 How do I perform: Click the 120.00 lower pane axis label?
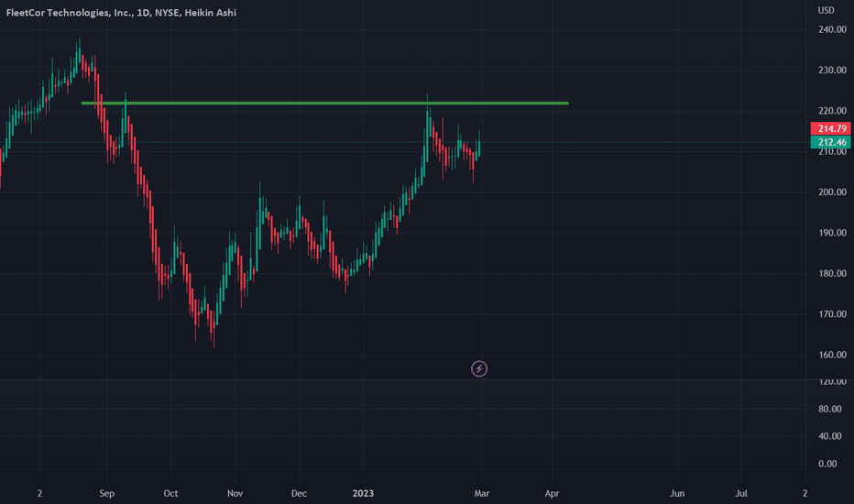tap(832, 381)
